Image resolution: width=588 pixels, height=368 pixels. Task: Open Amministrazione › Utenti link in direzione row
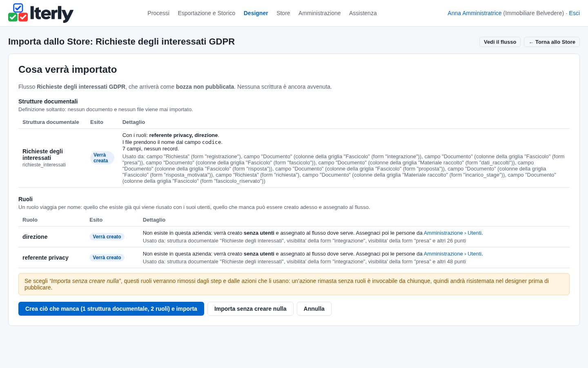pos(452,233)
